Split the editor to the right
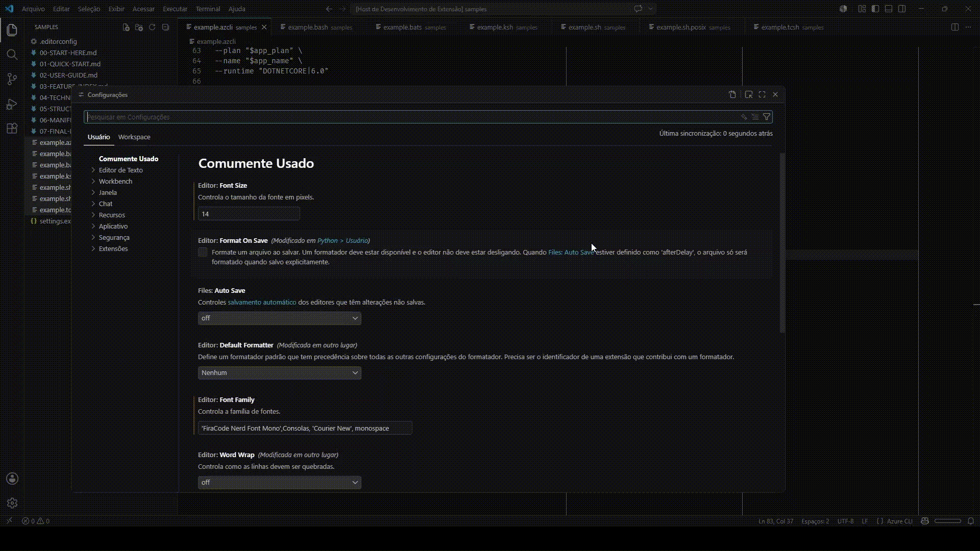980x551 pixels. click(x=955, y=27)
